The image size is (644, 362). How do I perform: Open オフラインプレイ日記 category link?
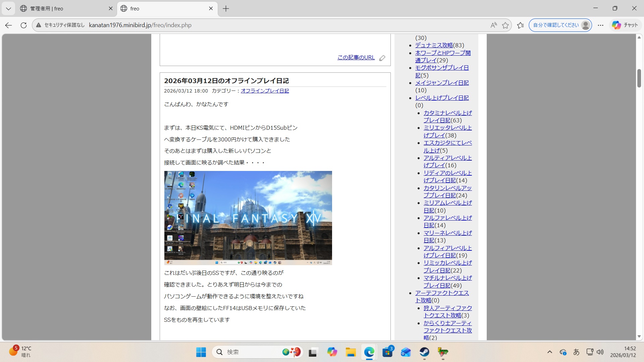point(265,91)
